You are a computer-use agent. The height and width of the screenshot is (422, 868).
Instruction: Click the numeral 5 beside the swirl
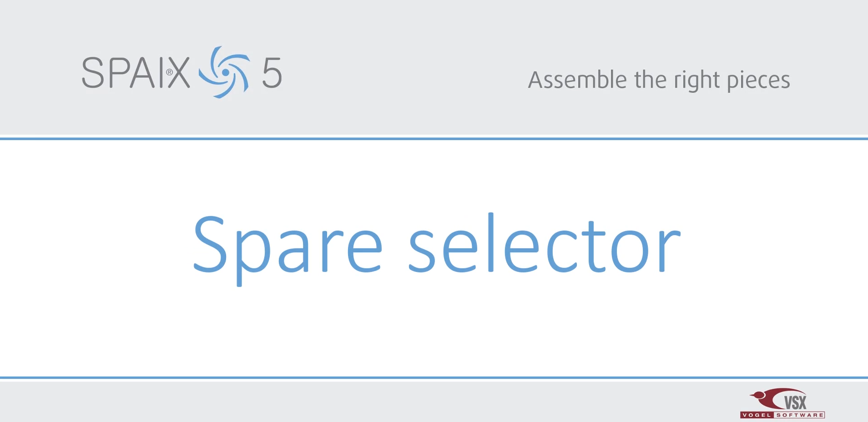[x=272, y=72]
